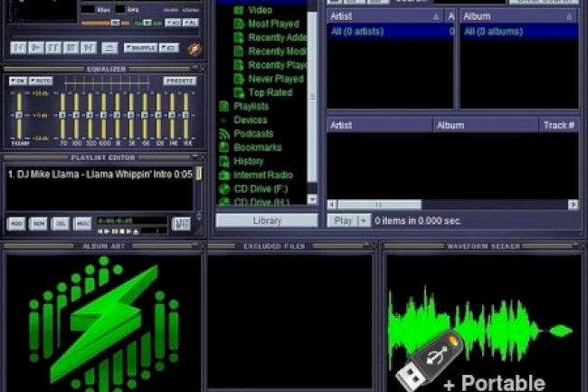Viewport: 588px width, 392px height.
Task: Open equalizer Presets menu
Action: 180,81
